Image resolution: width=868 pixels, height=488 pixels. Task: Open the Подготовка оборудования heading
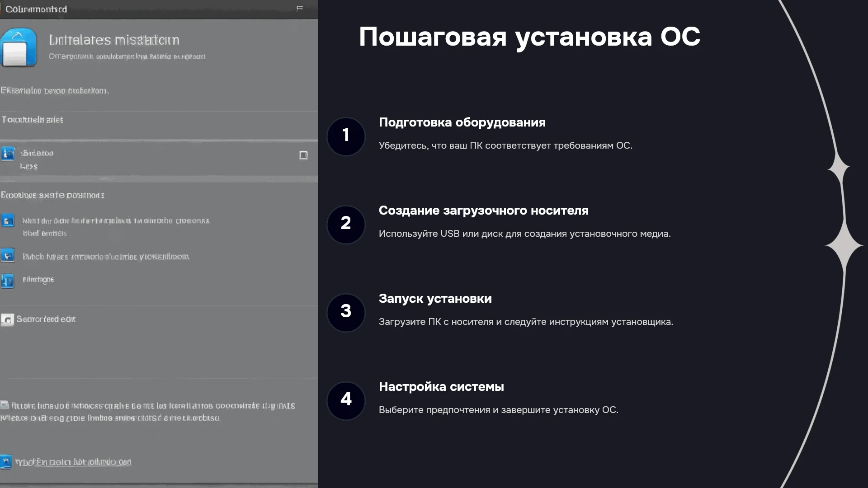coord(462,122)
